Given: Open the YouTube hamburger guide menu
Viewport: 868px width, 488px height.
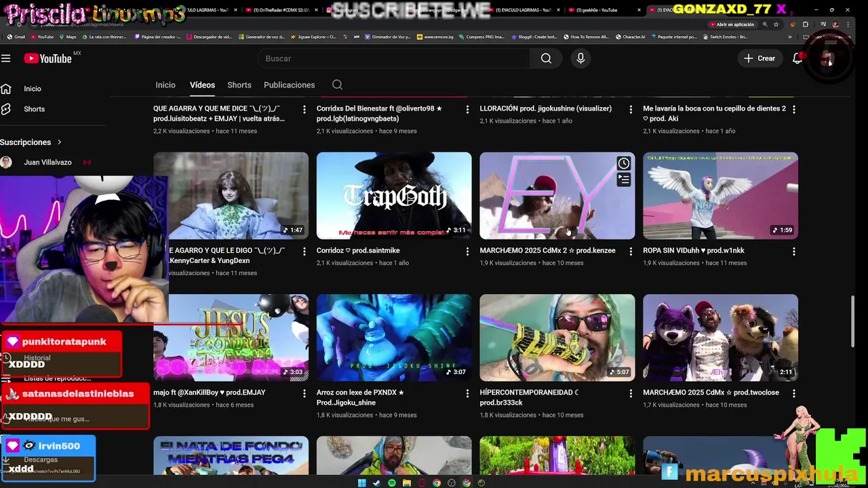Looking at the screenshot, I should [6, 58].
